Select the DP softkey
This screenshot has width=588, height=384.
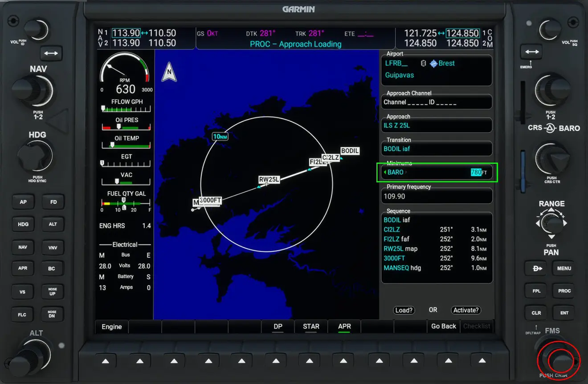point(278,327)
